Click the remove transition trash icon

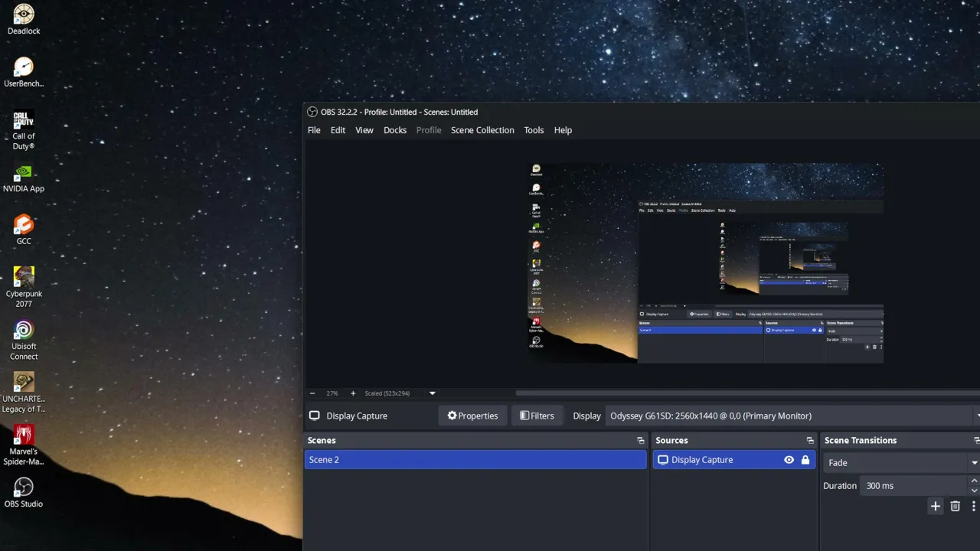(955, 506)
